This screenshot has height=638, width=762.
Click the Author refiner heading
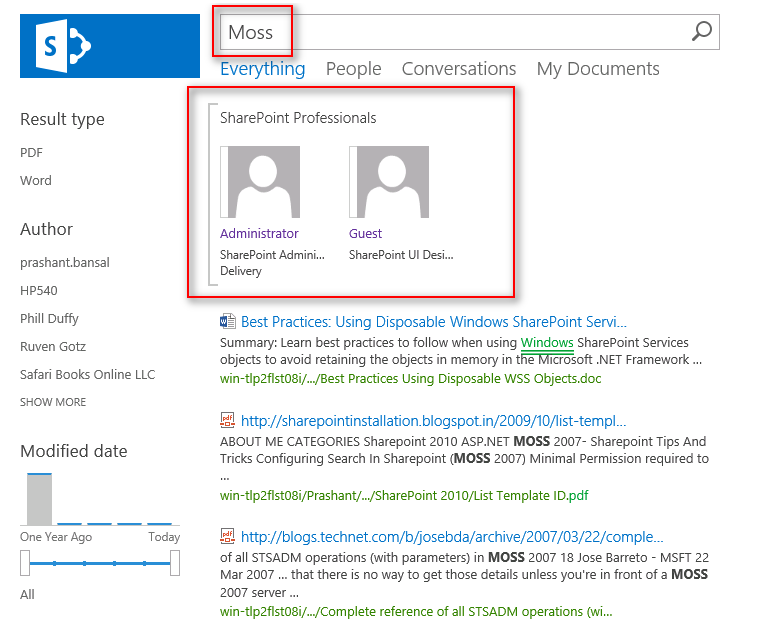pyautogui.click(x=46, y=229)
